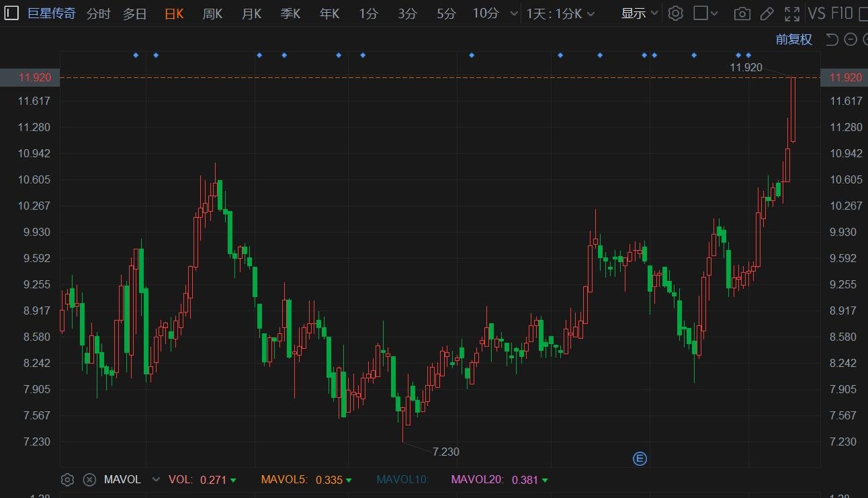Click the tall final candlestick reaching 11.920

tap(793, 110)
